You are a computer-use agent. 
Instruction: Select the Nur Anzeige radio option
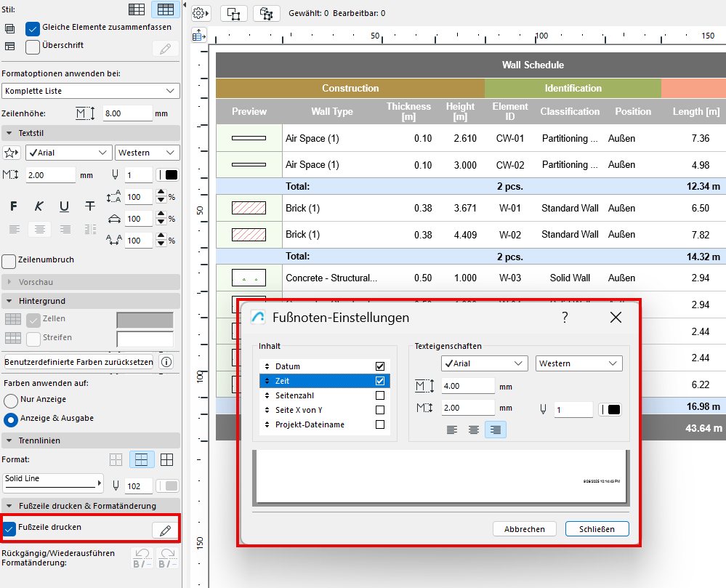point(12,400)
